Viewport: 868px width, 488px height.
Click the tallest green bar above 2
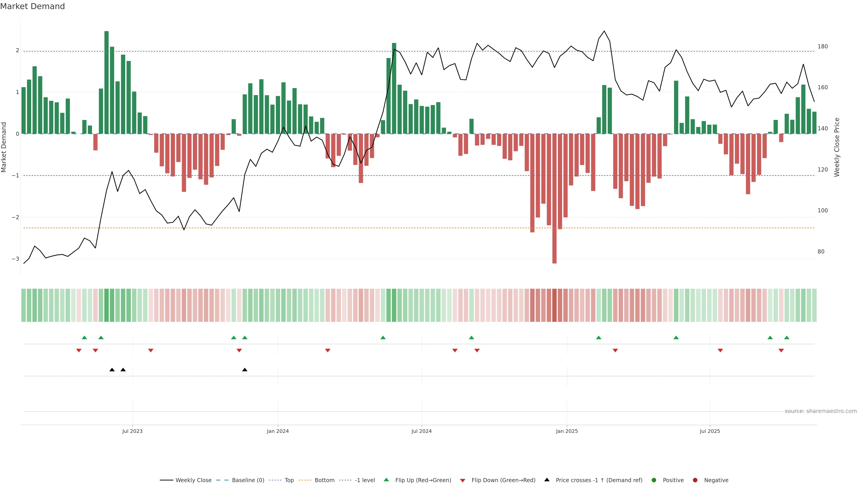(x=106, y=82)
